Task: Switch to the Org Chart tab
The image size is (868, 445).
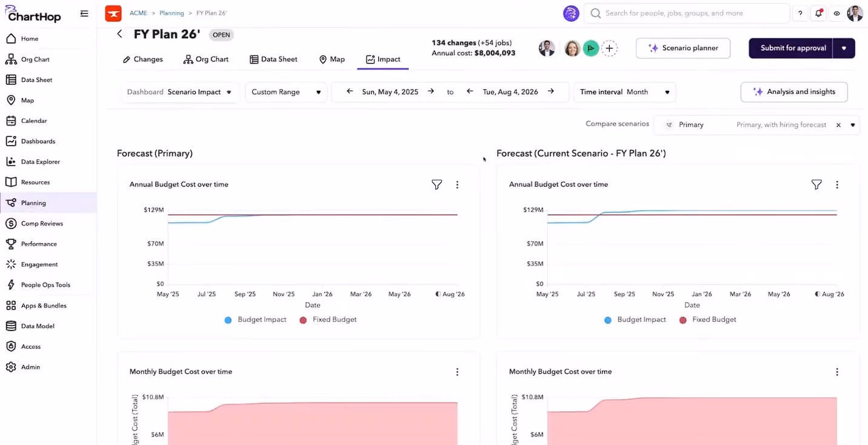Action: point(206,59)
